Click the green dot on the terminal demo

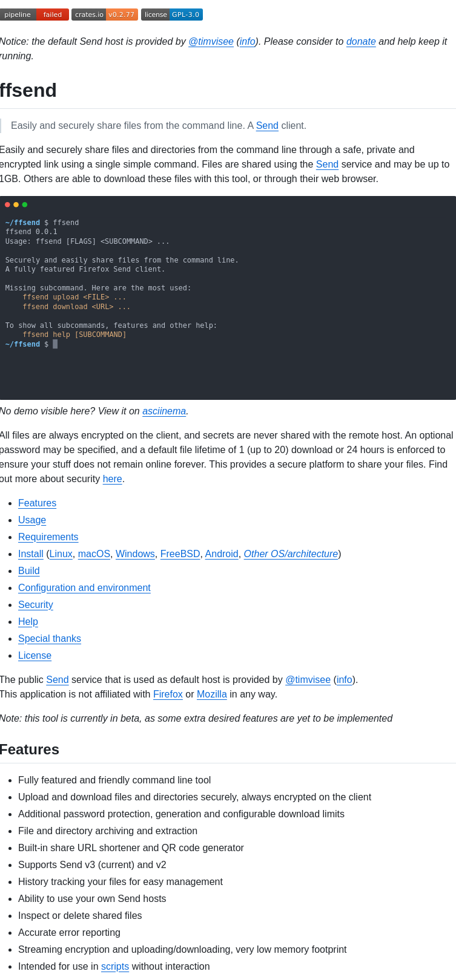click(24, 204)
